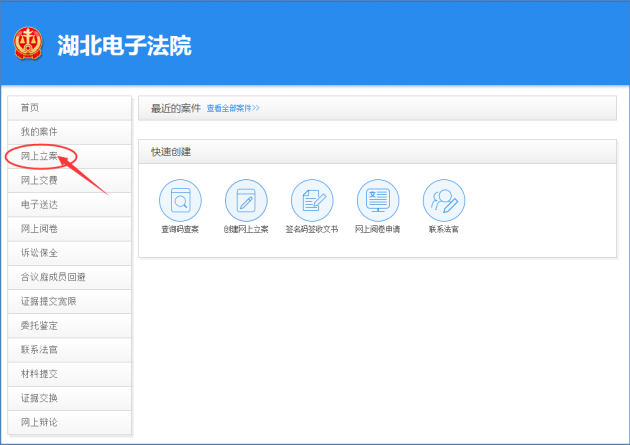
Task: Open the 创建网上立案 quick-create icon
Action: click(246, 201)
